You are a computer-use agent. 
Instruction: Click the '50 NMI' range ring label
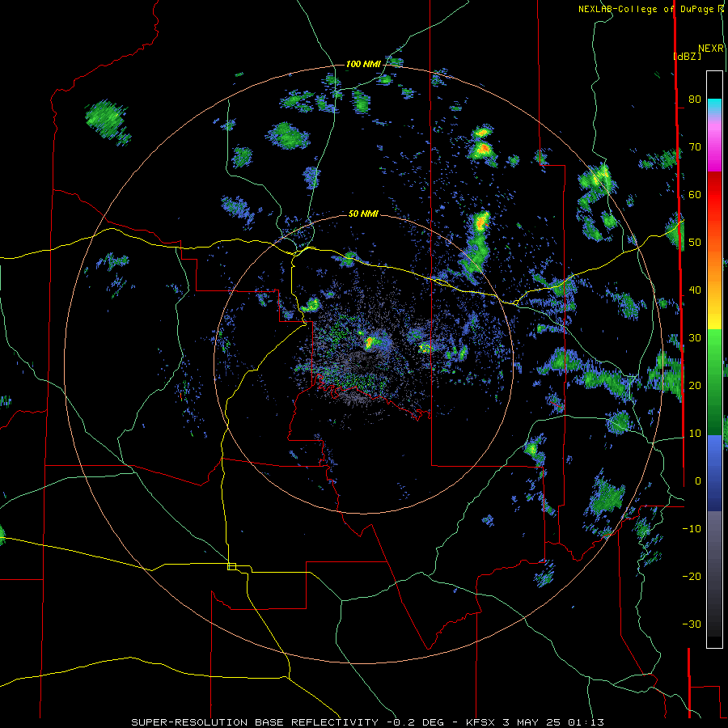coord(363,214)
